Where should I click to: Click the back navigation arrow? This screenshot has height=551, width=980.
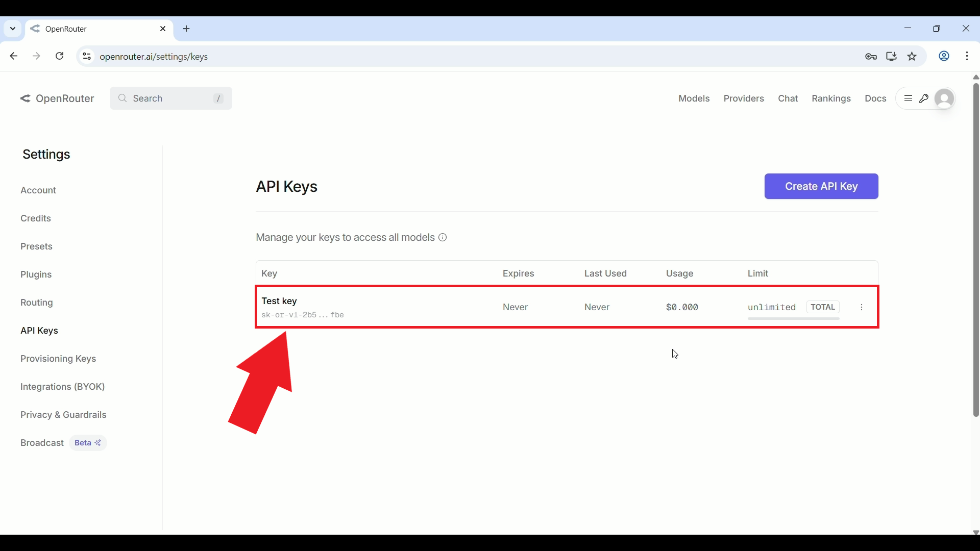(x=13, y=56)
